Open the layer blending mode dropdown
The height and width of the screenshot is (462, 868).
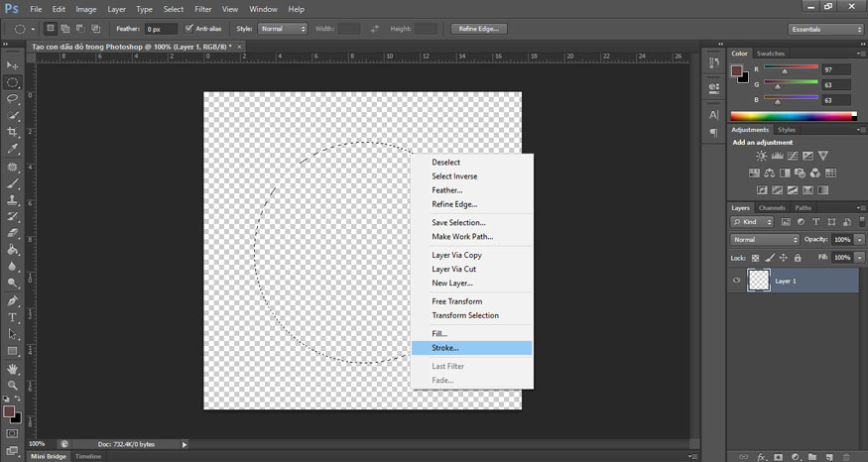(x=765, y=240)
